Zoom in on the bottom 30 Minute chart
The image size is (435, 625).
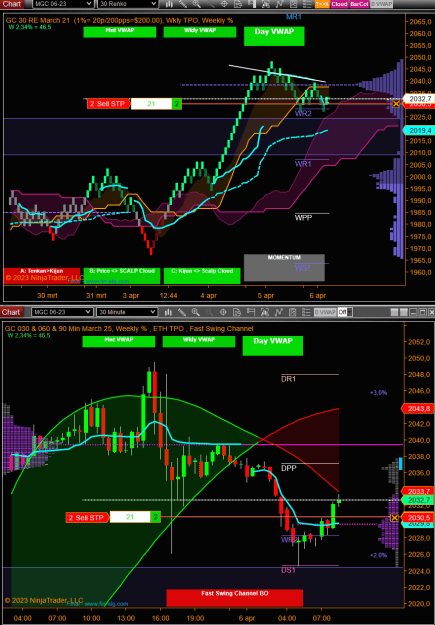[x=195, y=312]
